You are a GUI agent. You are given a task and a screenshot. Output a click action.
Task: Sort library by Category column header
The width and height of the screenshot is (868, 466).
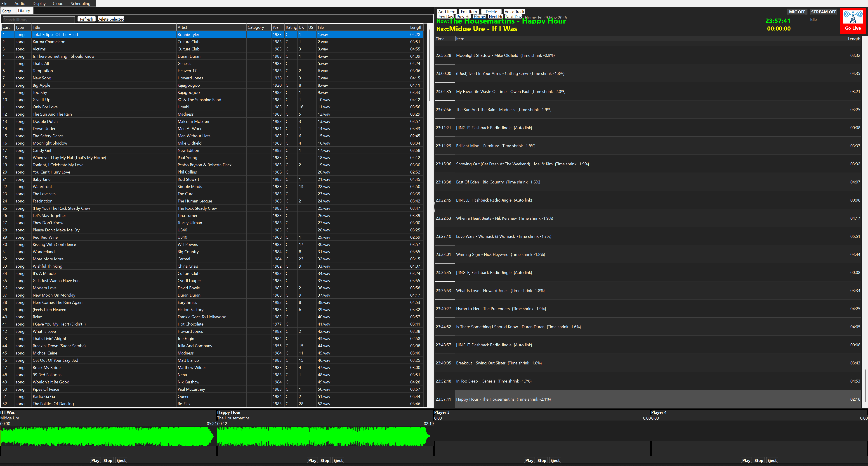coord(259,27)
